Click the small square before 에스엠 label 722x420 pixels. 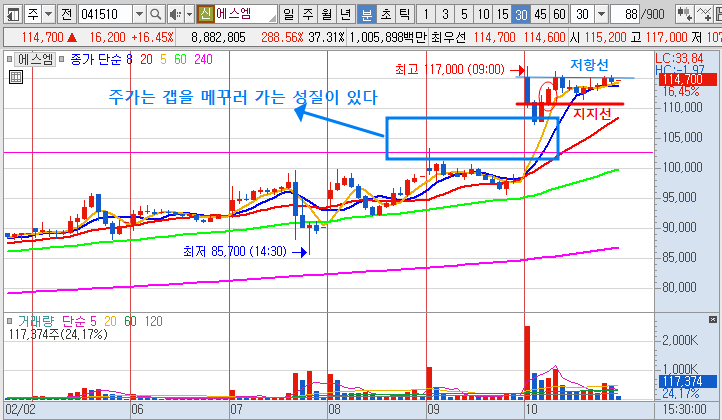[9, 59]
